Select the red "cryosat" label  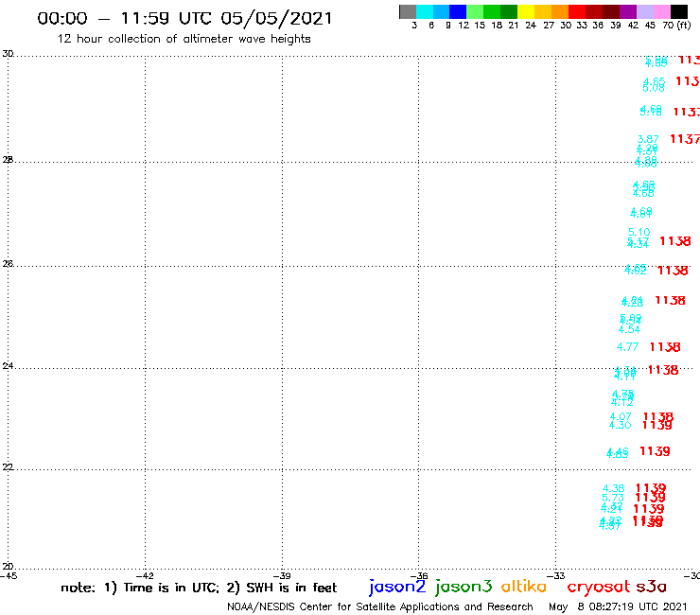(599, 587)
